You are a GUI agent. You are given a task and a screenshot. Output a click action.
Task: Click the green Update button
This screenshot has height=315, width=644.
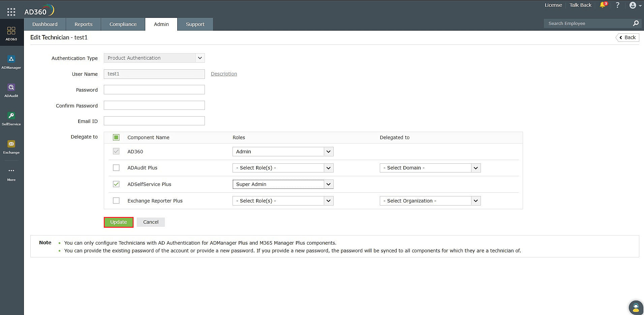tap(119, 222)
